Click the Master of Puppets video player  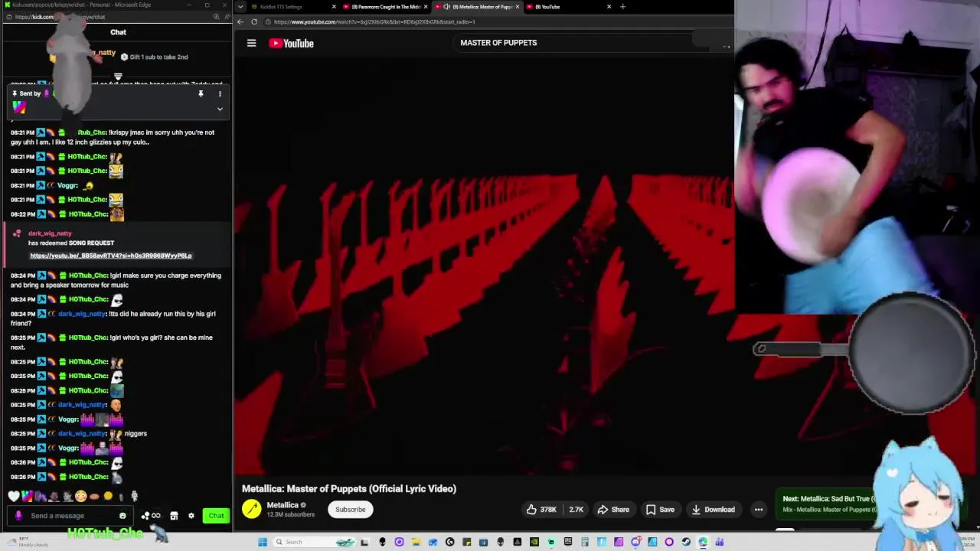click(484, 268)
